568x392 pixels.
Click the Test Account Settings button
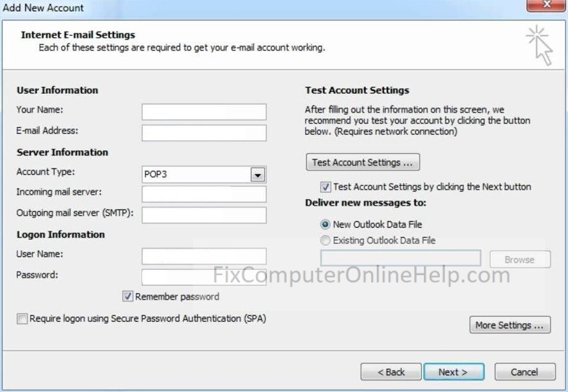[x=363, y=162]
